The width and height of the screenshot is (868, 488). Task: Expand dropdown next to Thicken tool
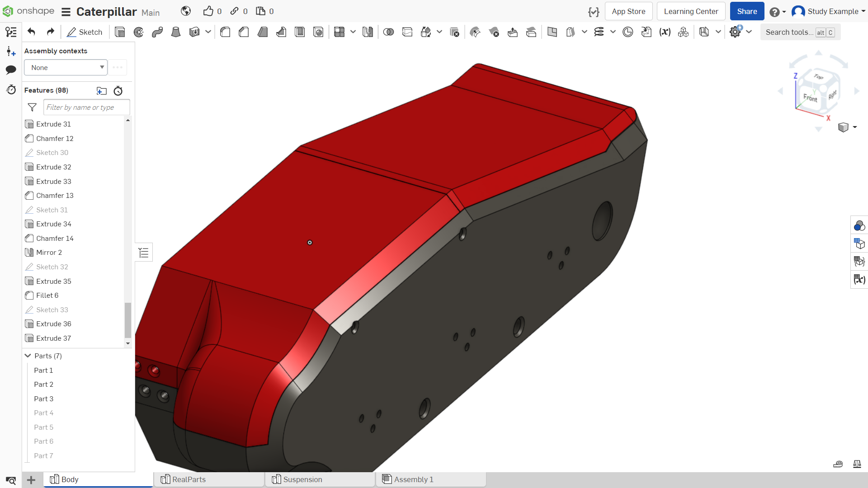pos(208,32)
